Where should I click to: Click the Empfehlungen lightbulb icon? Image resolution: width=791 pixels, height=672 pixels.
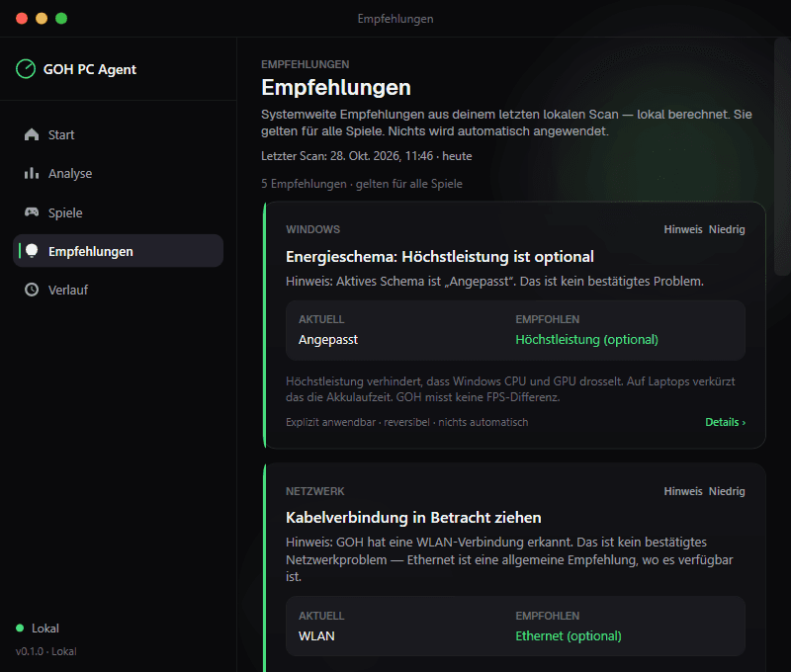point(32,251)
